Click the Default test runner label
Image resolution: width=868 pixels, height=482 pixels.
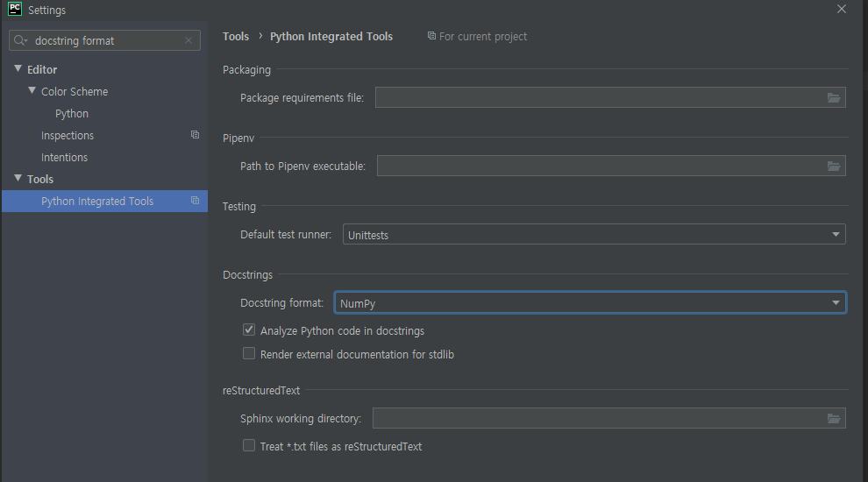pyautogui.click(x=286, y=235)
